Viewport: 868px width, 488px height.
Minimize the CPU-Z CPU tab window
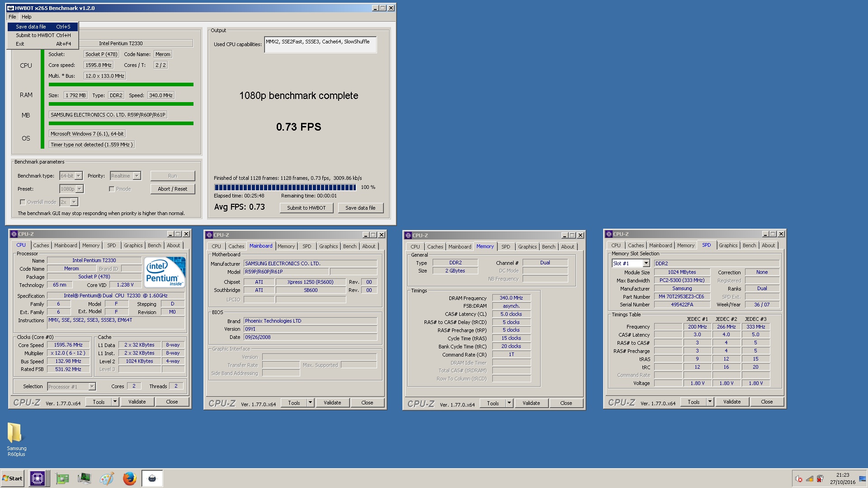(170, 234)
